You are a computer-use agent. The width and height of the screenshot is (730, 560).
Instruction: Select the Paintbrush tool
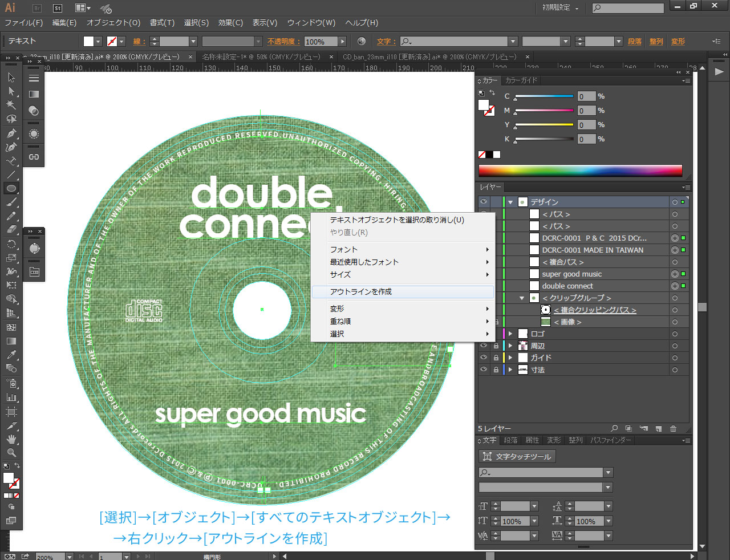coord(11,202)
